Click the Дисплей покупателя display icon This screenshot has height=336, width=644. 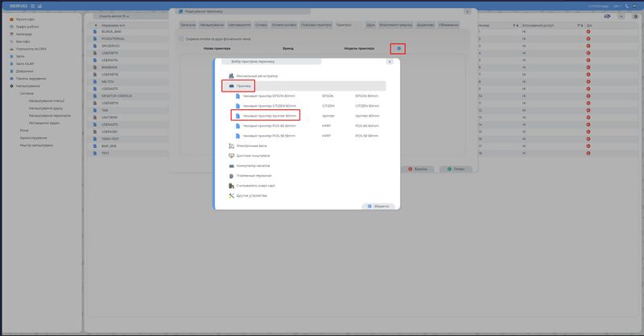(231, 155)
